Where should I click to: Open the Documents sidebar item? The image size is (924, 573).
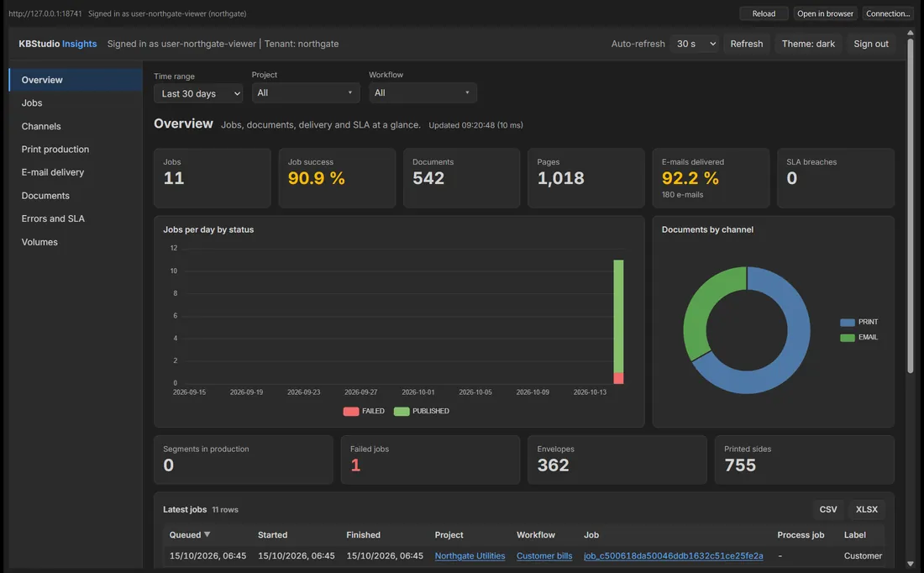[x=76, y=195]
